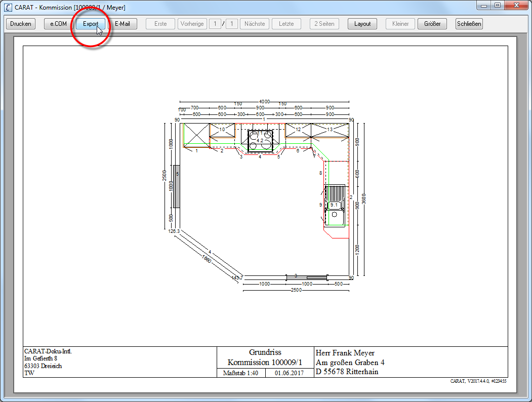Advance with the Nächste button
Image resolution: width=532 pixels, height=402 pixels.
point(255,24)
